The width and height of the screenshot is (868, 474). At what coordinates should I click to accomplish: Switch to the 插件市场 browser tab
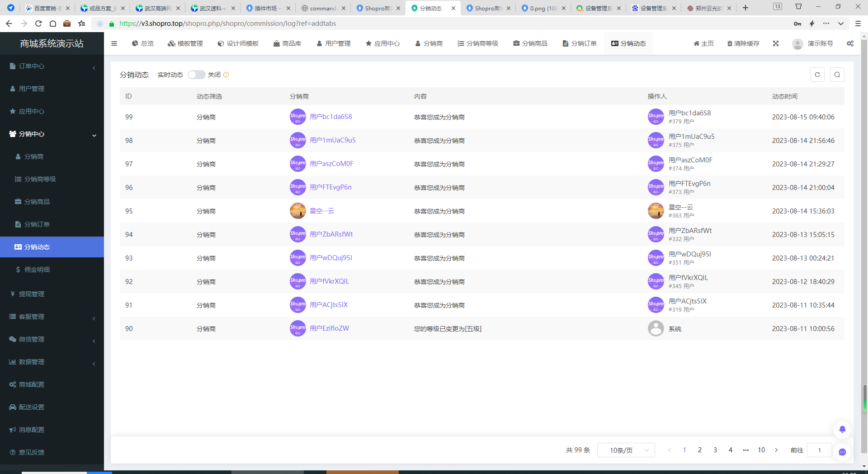click(267, 8)
